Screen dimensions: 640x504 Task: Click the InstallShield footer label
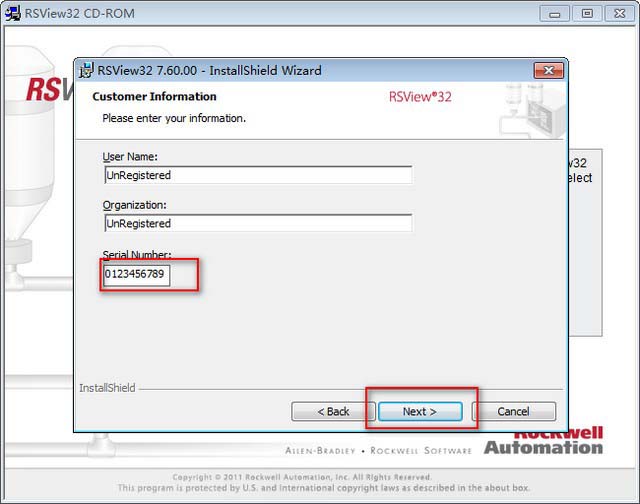[x=107, y=388]
